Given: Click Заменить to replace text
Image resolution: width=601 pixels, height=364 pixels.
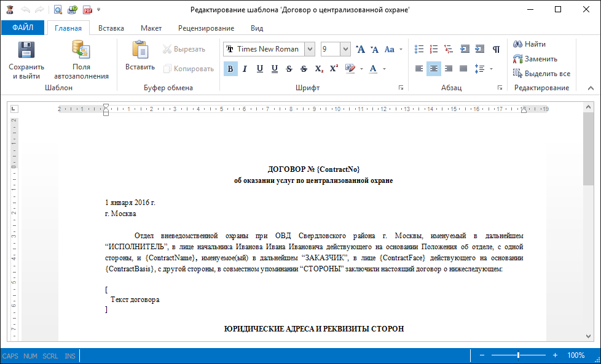Looking at the screenshot, I should [535, 59].
